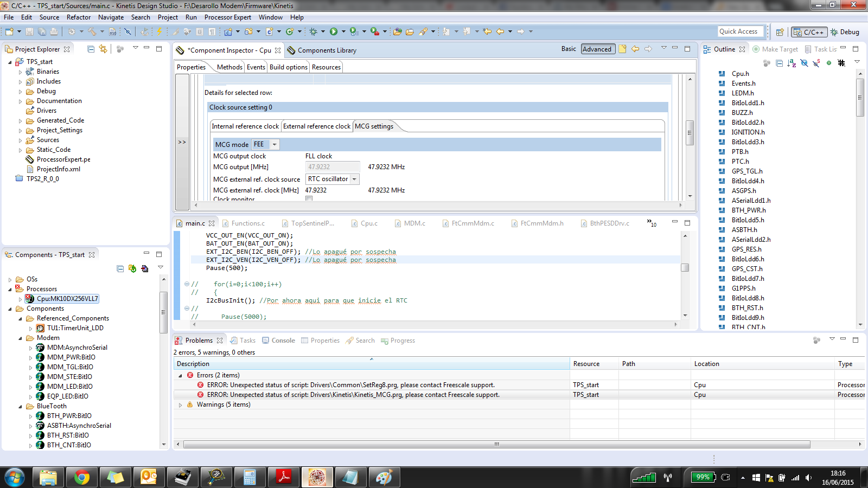
Task: Open the Project menu
Action: coord(168,17)
